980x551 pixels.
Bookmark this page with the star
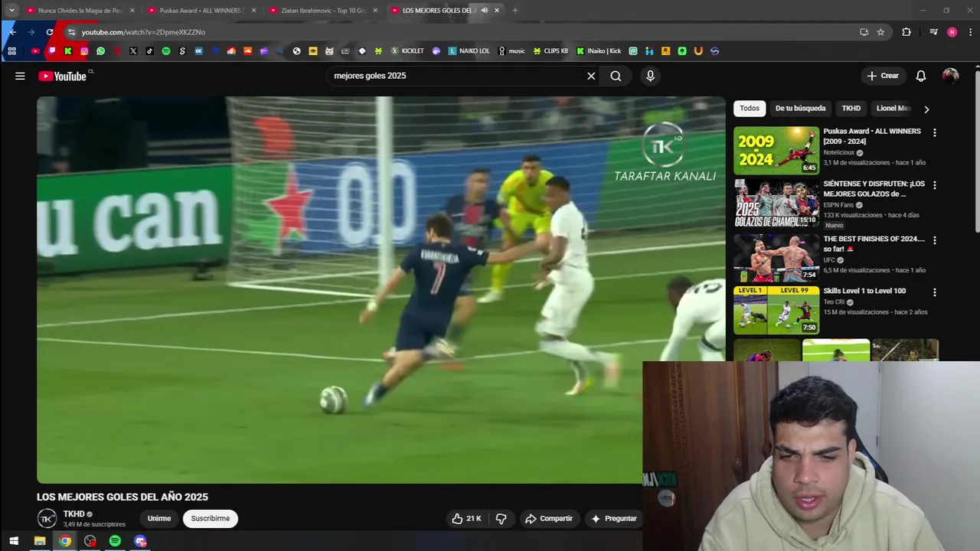click(880, 32)
